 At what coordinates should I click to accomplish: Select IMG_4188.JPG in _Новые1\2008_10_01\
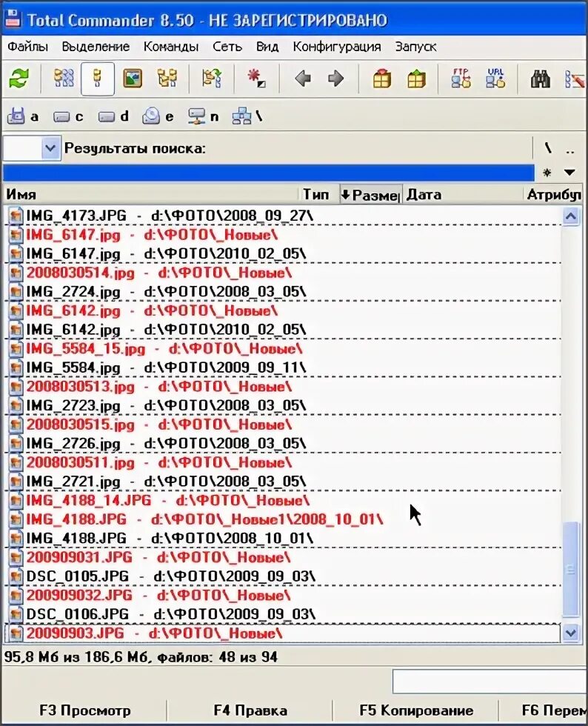[x=204, y=519]
